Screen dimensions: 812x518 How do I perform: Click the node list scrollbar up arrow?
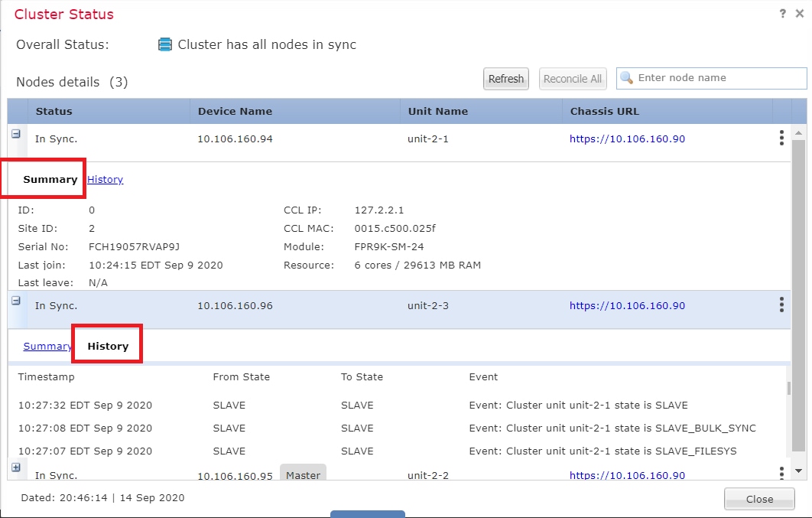pyautogui.click(x=798, y=132)
